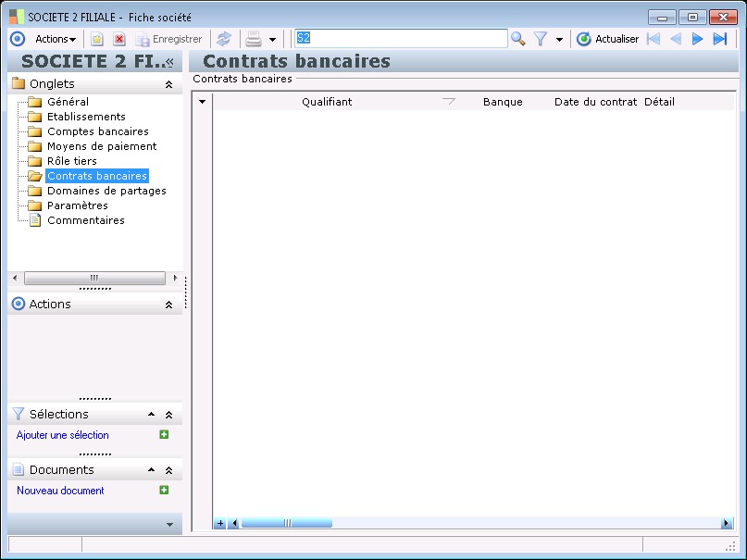Click the Enregistrer save button
This screenshot has width=747, height=560.
click(168, 39)
